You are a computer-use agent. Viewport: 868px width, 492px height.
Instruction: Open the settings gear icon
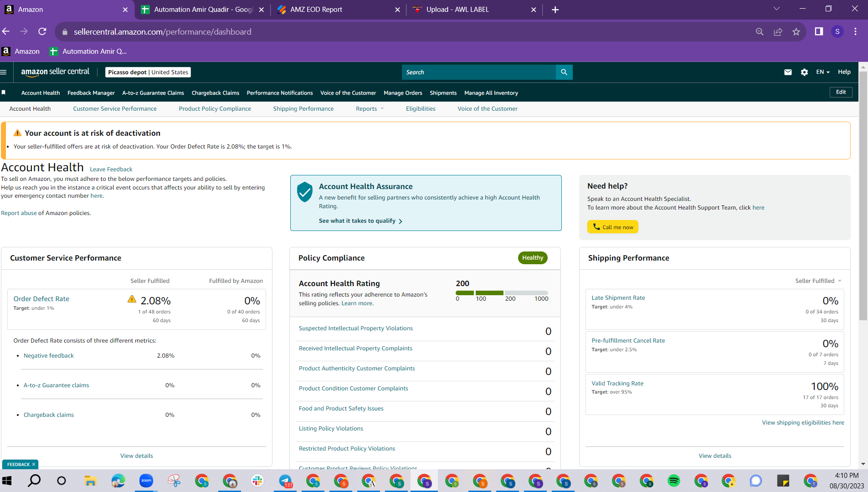coord(804,72)
